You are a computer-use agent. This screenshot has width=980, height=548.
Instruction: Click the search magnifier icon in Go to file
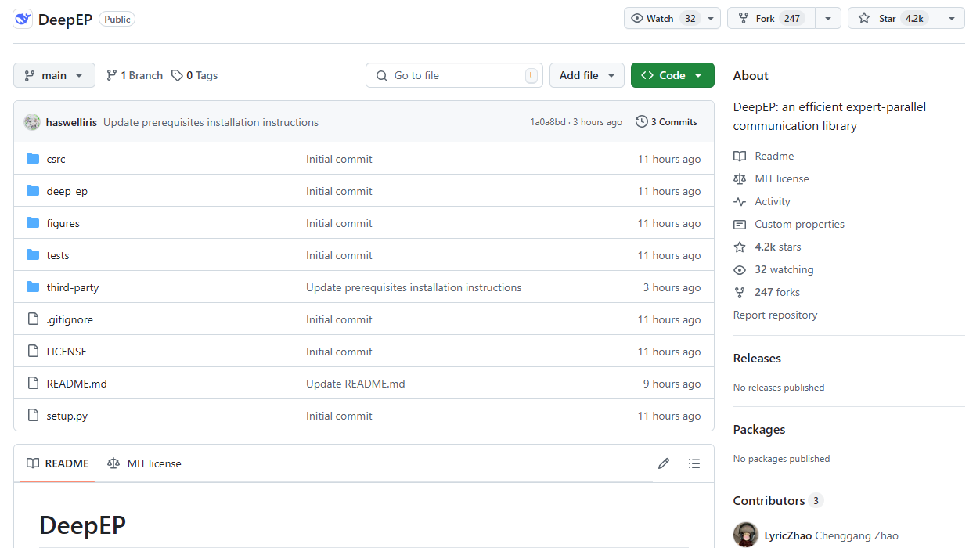point(382,76)
